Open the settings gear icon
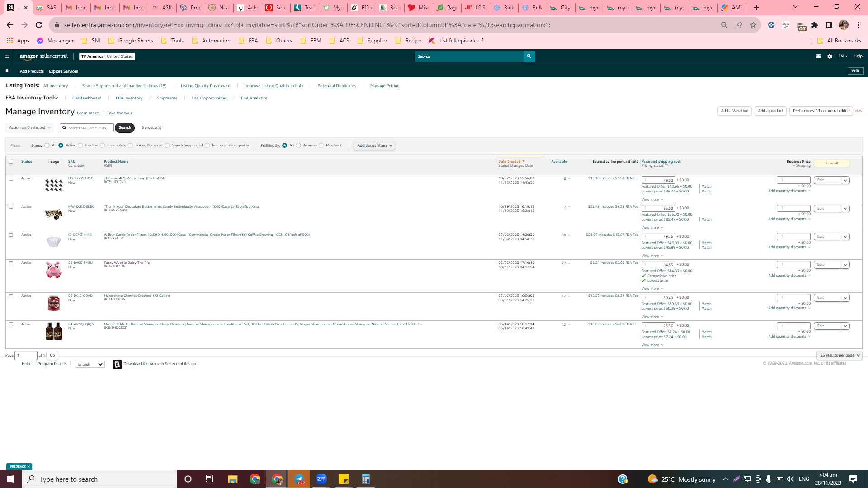868x488 pixels. (x=830, y=56)
